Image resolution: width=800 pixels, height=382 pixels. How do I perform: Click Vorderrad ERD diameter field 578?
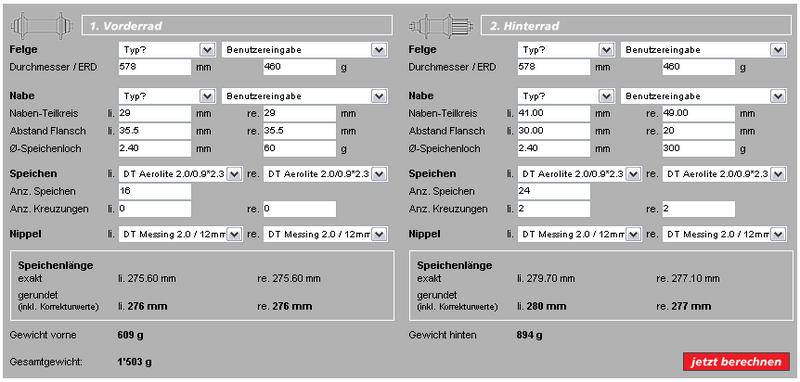click(155, 67)
